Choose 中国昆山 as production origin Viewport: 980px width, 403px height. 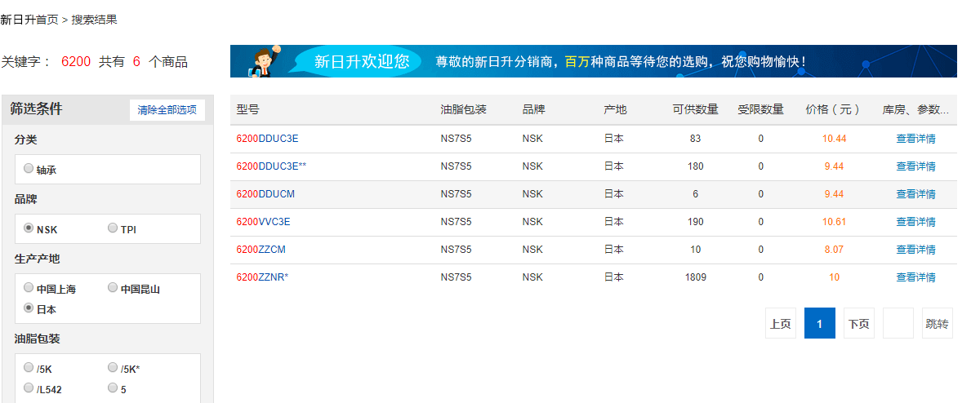113,288
